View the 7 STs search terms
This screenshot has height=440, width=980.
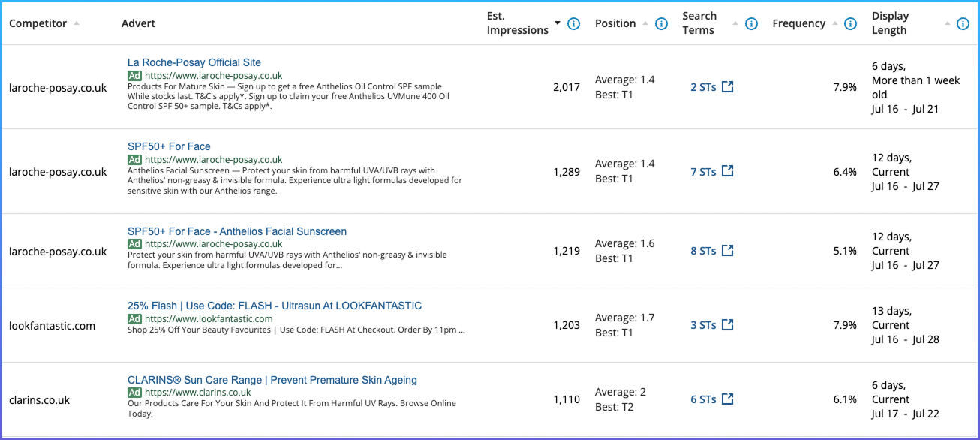point(703,172)
